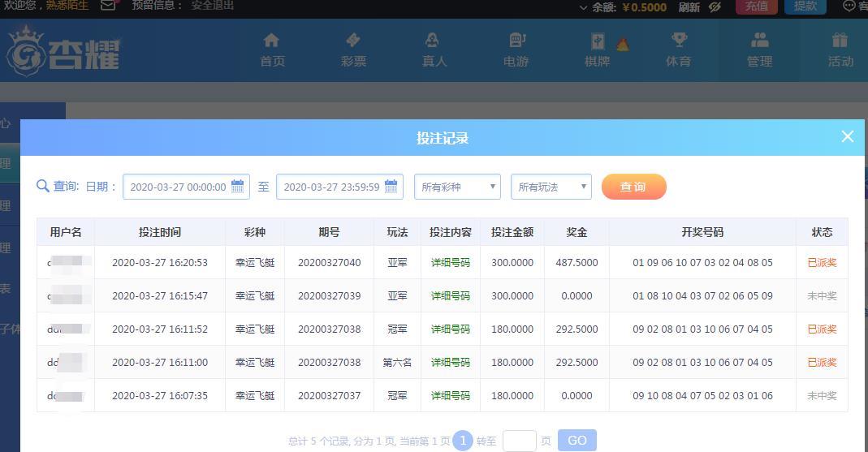868x452 pixels.
Task: Click bet time 2020-03-27 16:11:52
Action: (x=159, y=329)
